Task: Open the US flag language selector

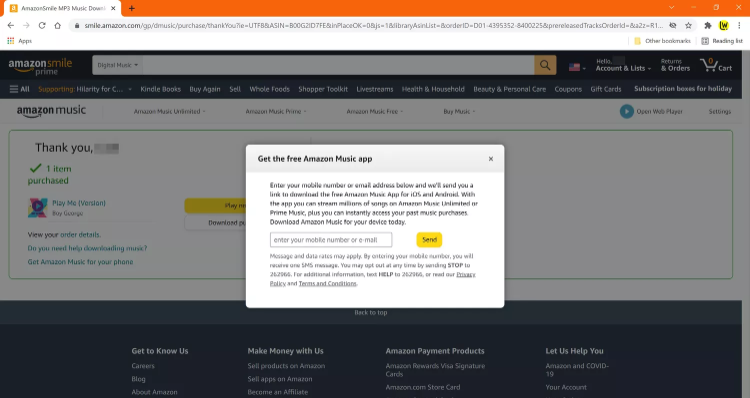Action: coord(577,67)
